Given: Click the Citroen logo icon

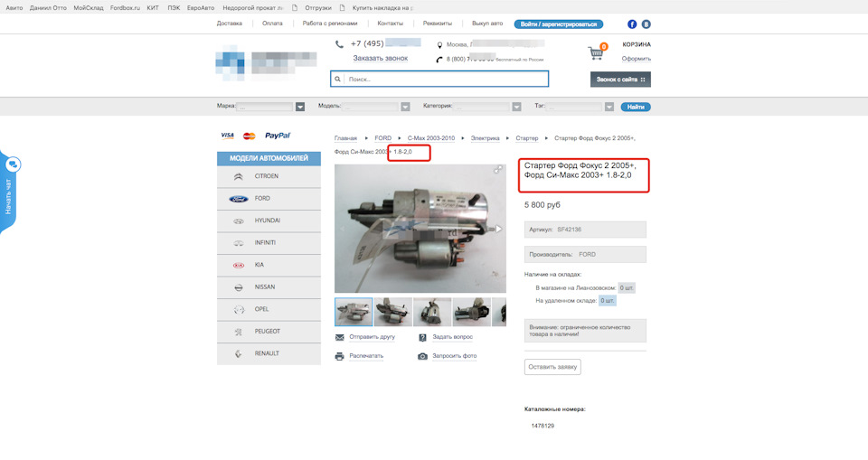Looking at the screenshot, I should pos(238,176).
